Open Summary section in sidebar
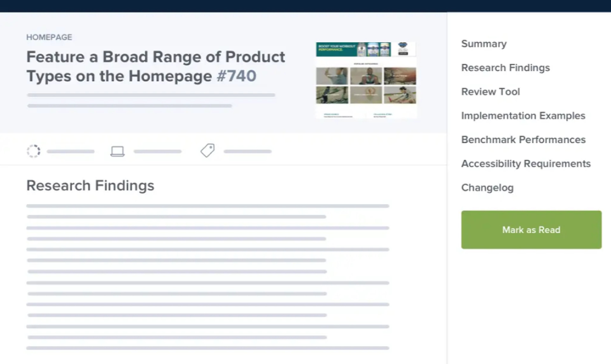 tap(484, 44)
